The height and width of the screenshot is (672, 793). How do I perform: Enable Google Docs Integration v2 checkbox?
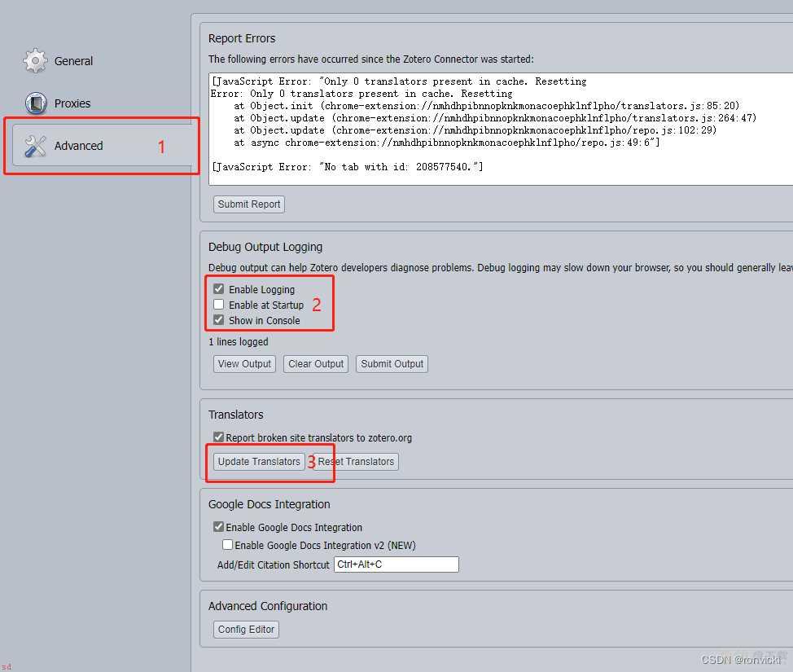[228, 544]
